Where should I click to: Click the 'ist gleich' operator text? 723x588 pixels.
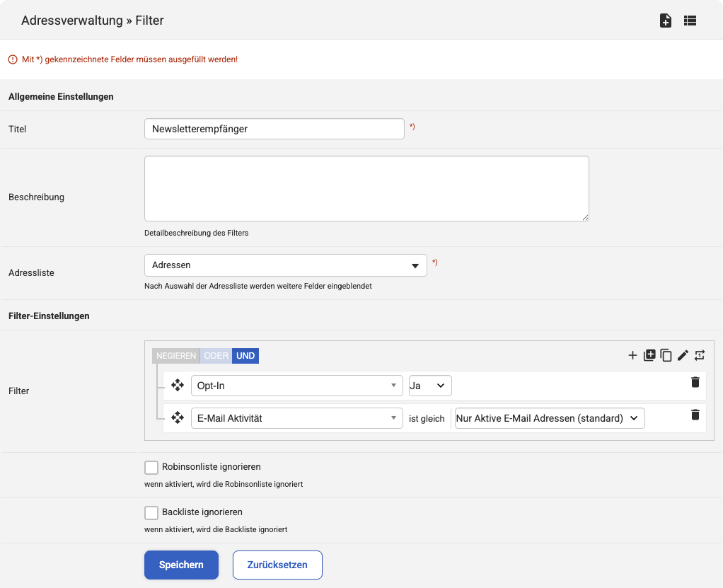pos(427,418)
